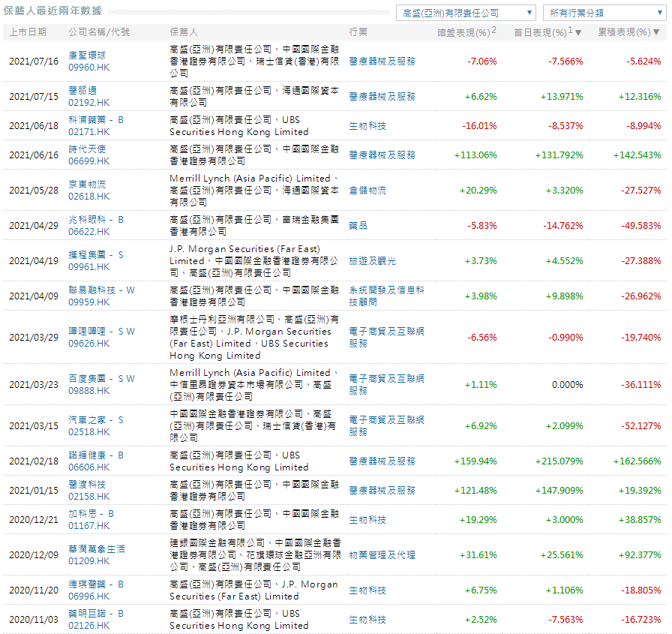
Task: Open stock code 02126.HK
Action: (x=89, y=626)
